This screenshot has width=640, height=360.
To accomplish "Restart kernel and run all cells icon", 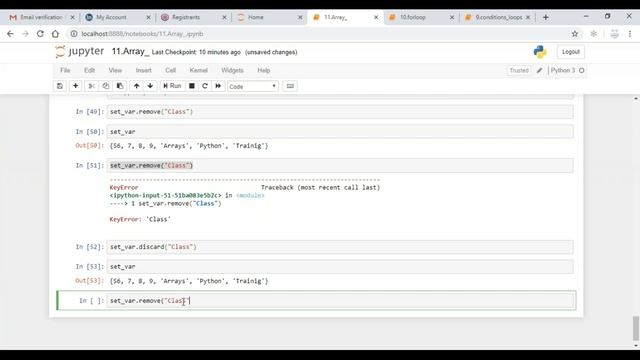I will tap(218, 86).
